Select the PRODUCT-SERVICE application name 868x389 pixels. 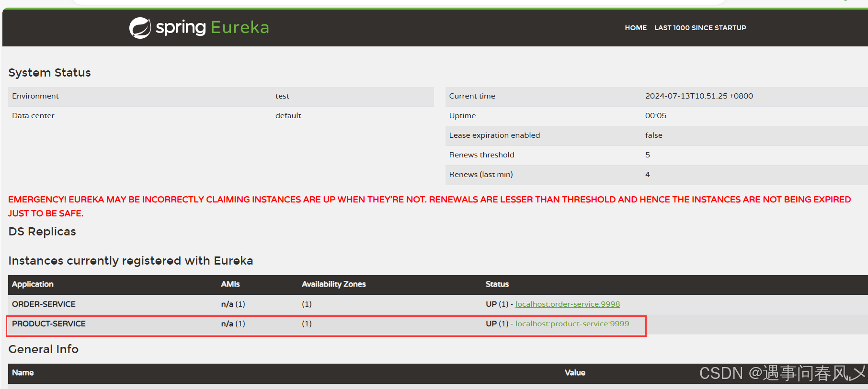[49, 324]
